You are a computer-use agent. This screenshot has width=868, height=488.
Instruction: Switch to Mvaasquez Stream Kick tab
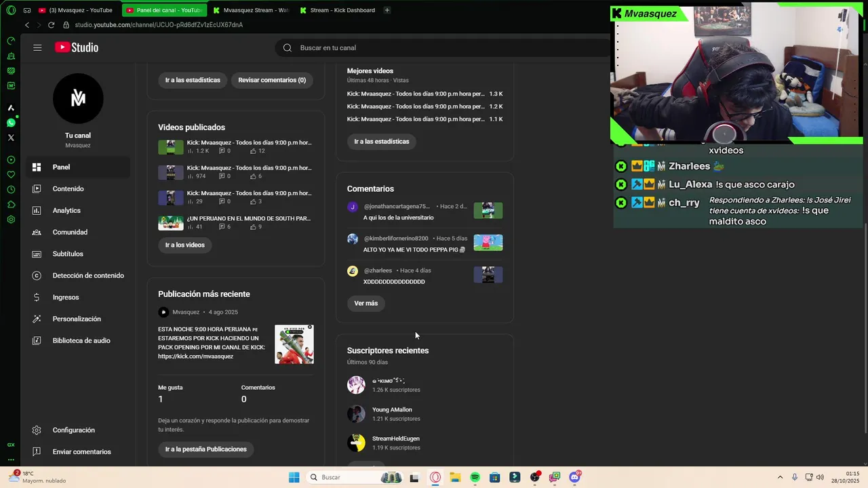[x=250, y=10]
